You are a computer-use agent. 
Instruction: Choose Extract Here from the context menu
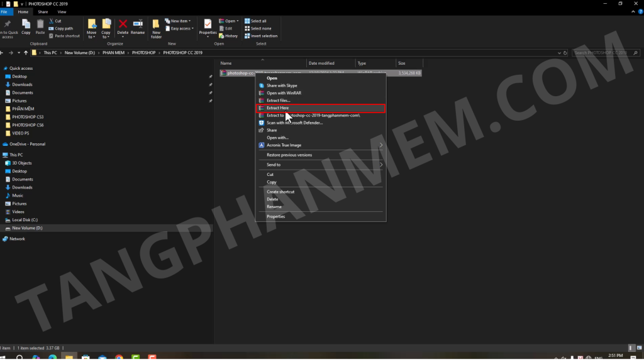[x=277, y=108]
